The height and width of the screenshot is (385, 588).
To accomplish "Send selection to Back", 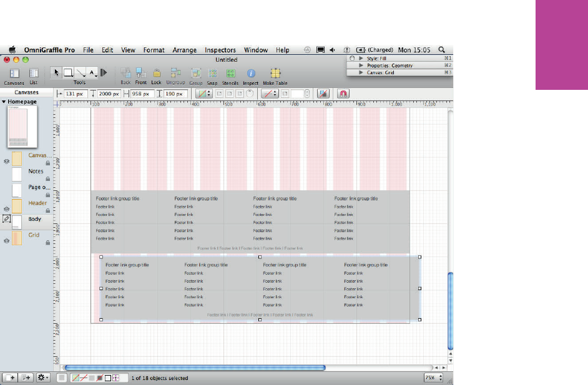I will pos(125,74).
